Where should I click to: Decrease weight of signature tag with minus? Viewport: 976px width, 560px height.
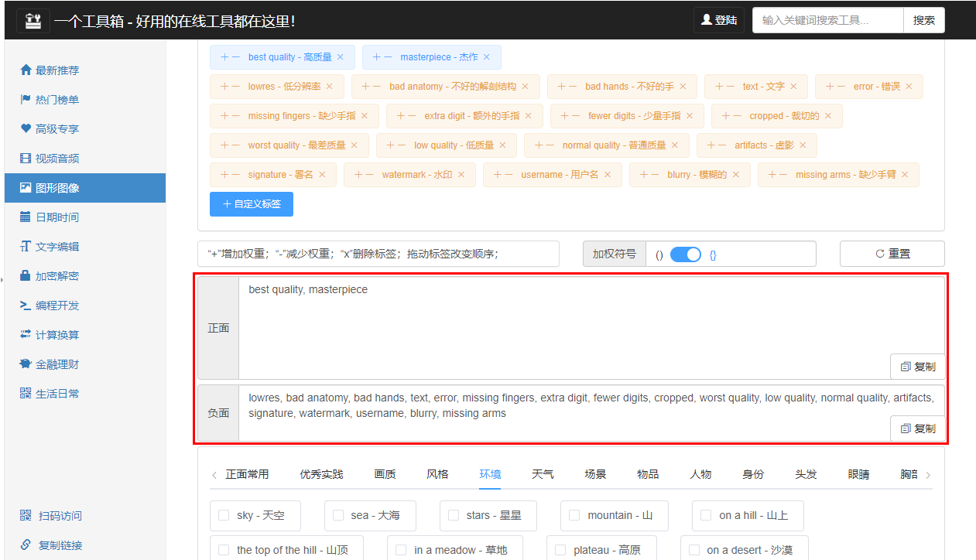235,175
